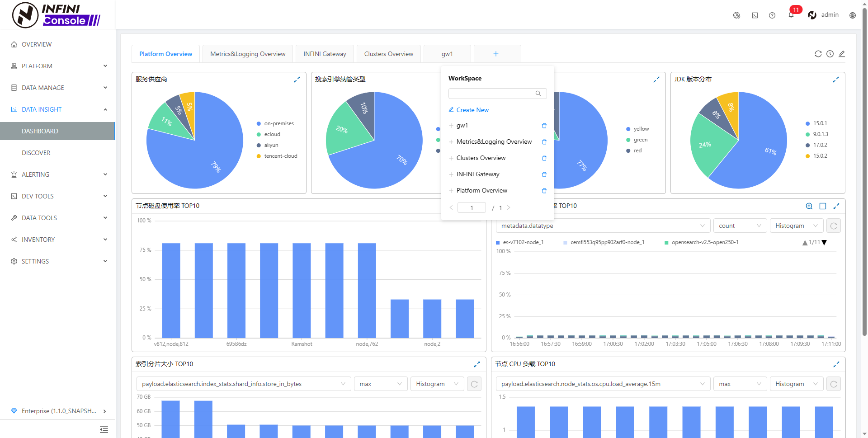Toggle opensearch-v2.5-open250-1 legend series
The width and height of the screenshot is (868, 438).
(702, 242)
